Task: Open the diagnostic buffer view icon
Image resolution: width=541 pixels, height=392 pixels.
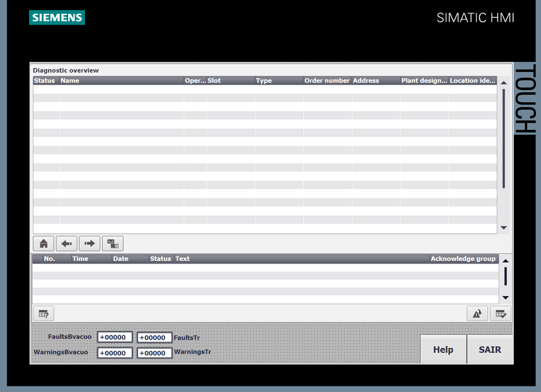Action: [x=112, y=243]
